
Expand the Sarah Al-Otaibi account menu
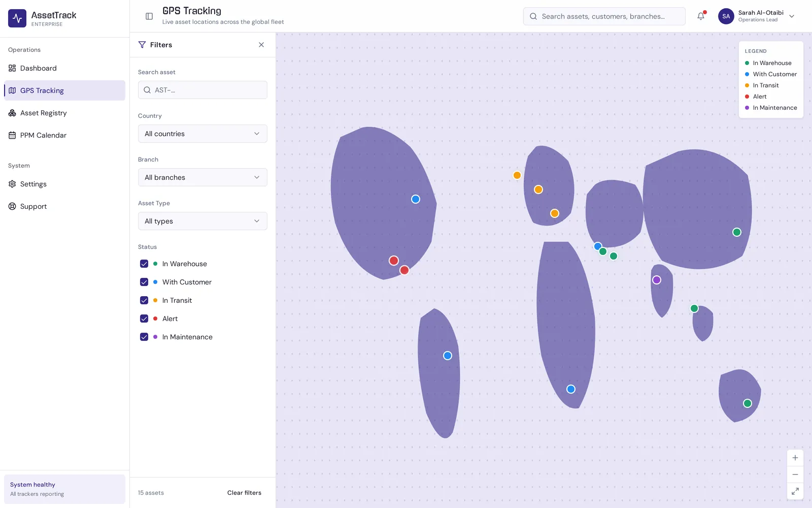pos(792,16)
